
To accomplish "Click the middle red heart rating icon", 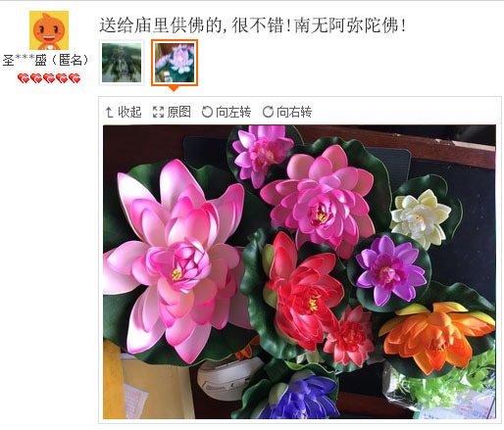I will pos(49,78).
